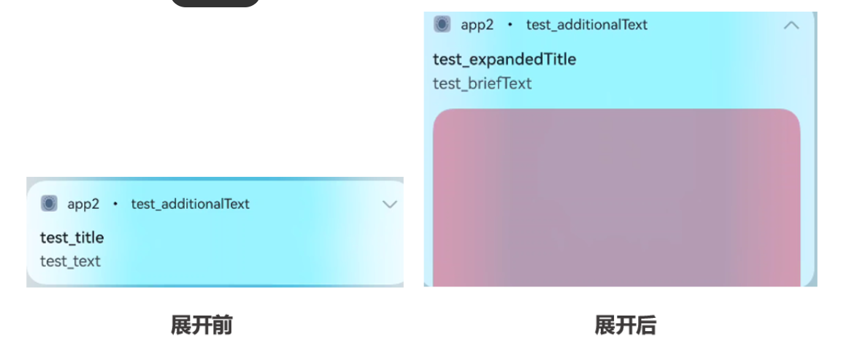The image size is (868, 342).
Task: Click test_title in the collapsed notification
Action: point(72,237)
